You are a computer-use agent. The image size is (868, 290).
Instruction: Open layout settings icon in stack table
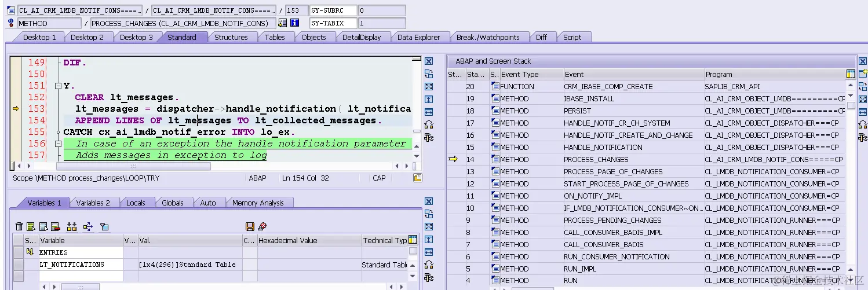(x=851, y=74)
